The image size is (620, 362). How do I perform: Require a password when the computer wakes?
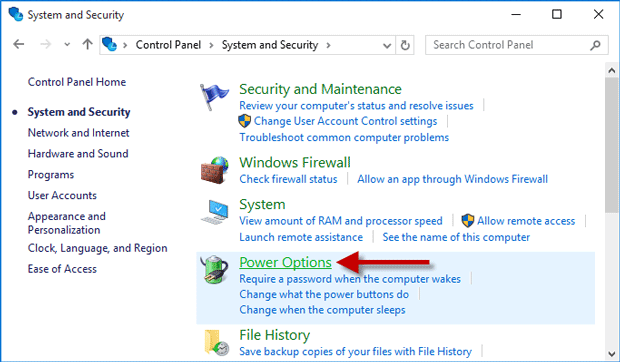point(350,279)
